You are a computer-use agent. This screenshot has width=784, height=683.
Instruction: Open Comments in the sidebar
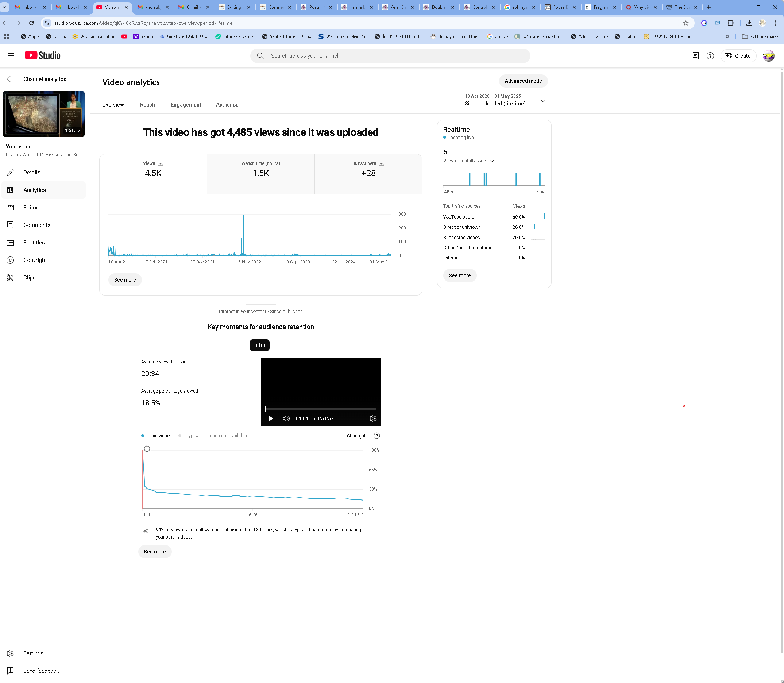pos(44,225)
